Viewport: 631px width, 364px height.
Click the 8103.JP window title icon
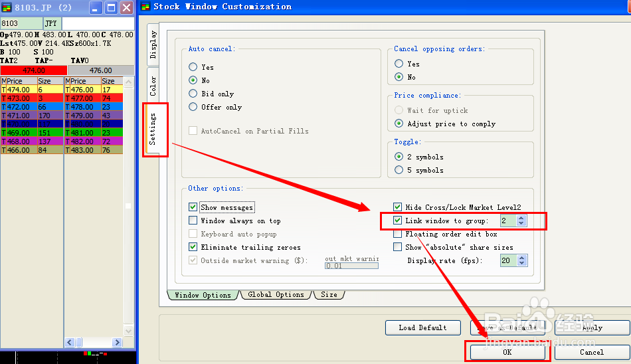(7, 7)
